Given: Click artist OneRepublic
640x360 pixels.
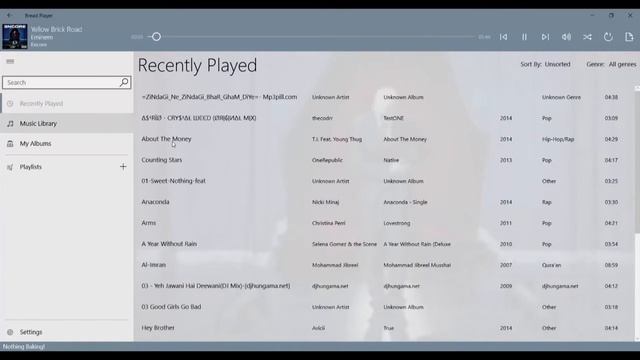Looking at the screenshot, I should pyautogui.click(x=327, y=160).
